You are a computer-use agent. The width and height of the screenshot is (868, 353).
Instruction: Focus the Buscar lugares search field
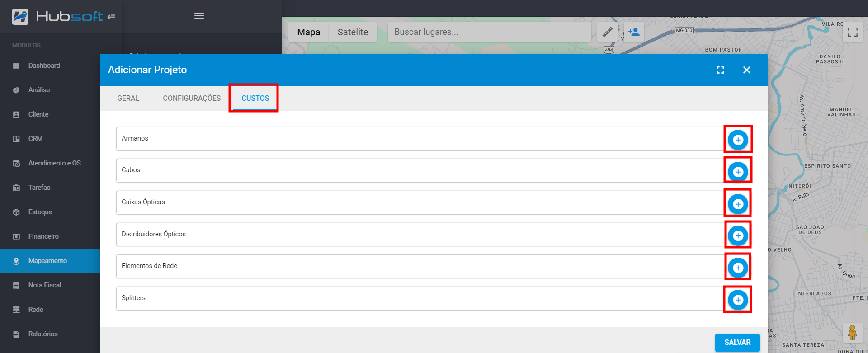coord(490,32)
